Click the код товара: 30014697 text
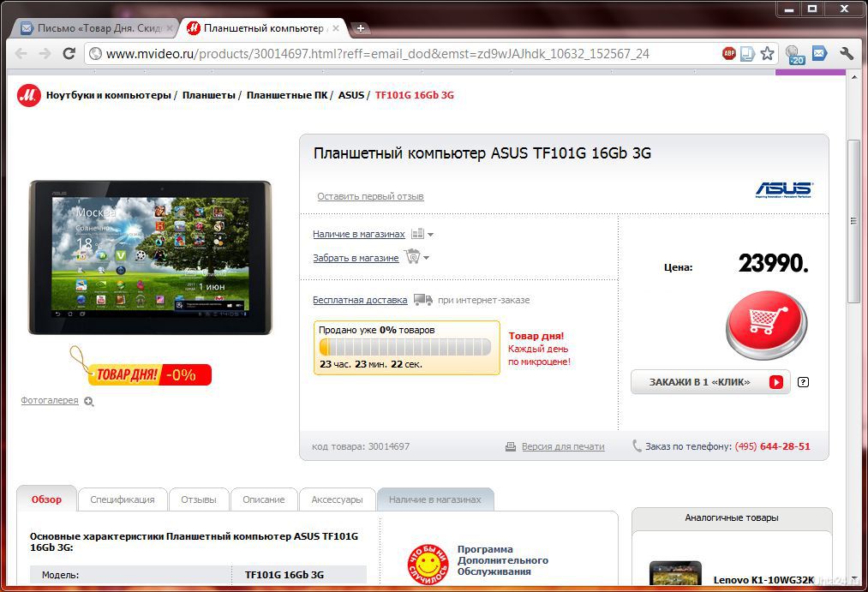 click(361, 446)
